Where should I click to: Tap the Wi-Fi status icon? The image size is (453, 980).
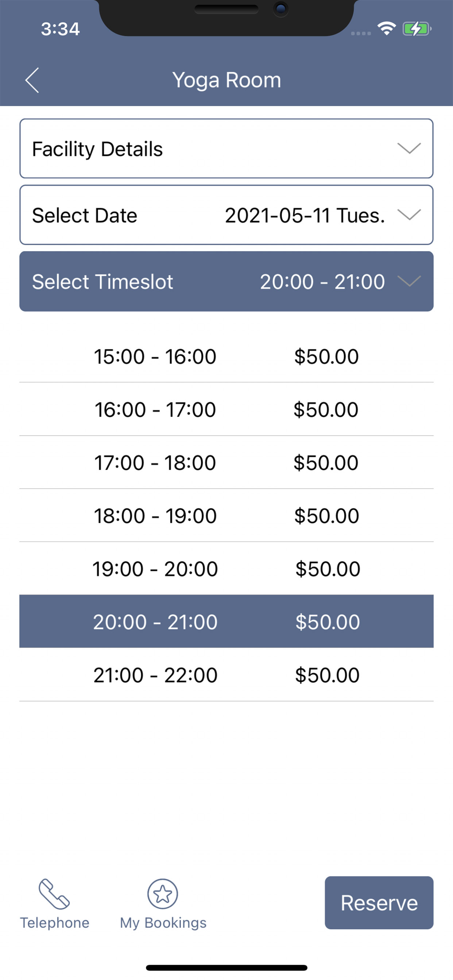[x=386, y=28]
